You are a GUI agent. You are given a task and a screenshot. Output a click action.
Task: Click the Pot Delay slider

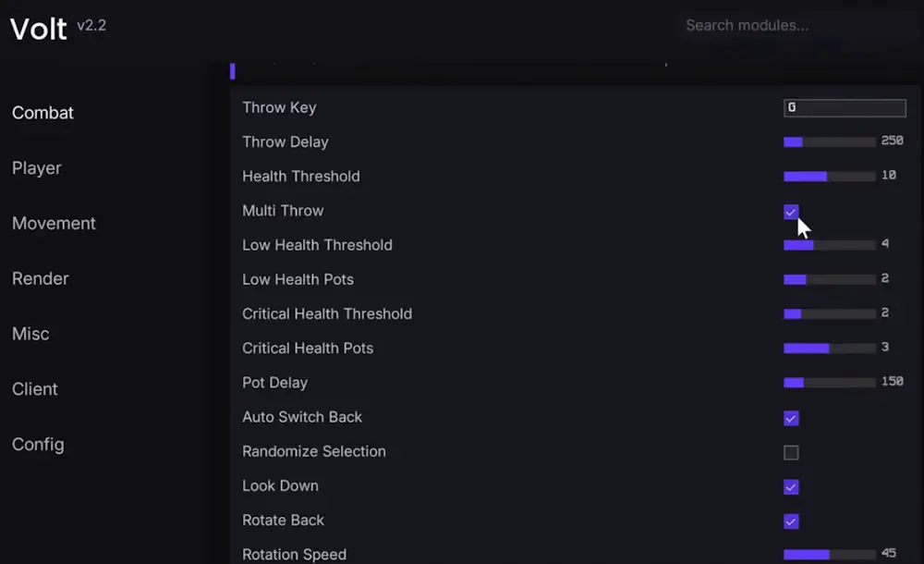pyautogui.click(x=829, y=383)
